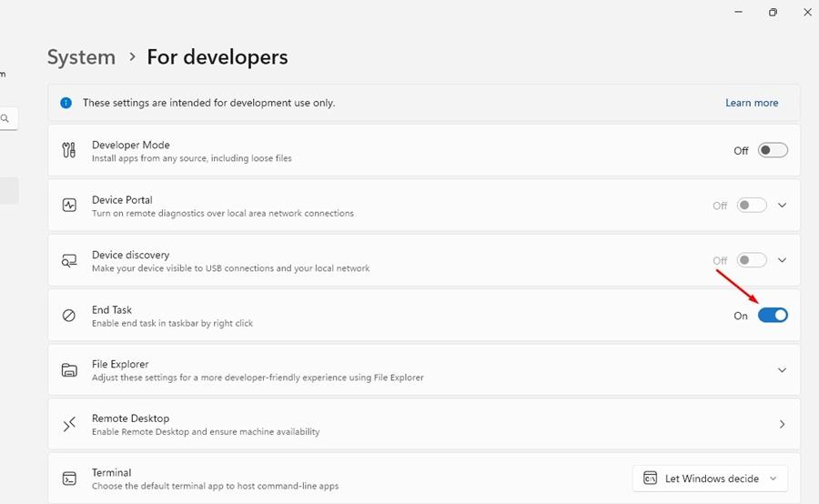Go back to System in the breadcrumb
Image resolution: width=819 pixels, height=504 pixels.
click(x=81, y=57)
